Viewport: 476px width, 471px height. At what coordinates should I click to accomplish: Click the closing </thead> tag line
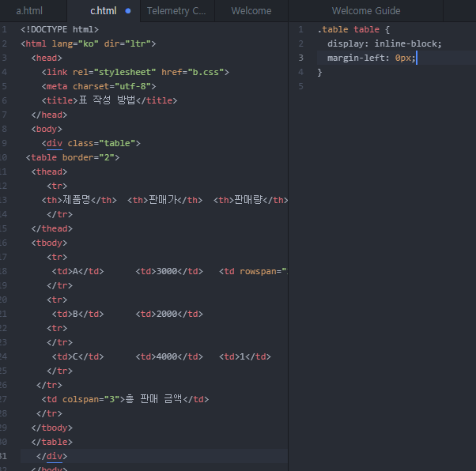(52, 228)
